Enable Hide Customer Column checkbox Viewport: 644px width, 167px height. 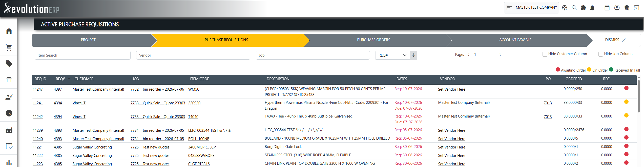click(545, 54)
